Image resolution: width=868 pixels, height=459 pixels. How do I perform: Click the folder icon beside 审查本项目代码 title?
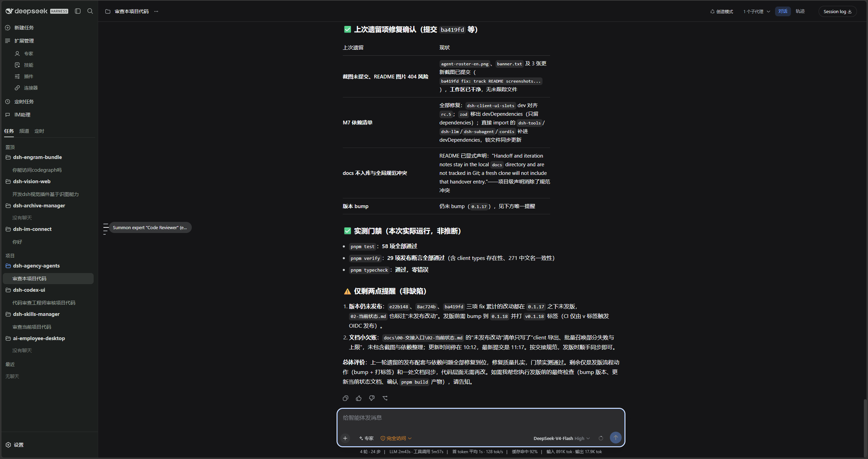click(108, 11)
